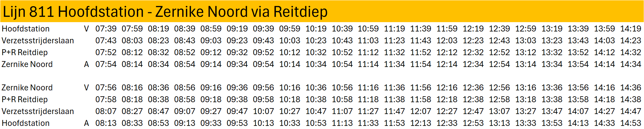Image resolution: width=644 pixels, height=129 pixels.
Task: Click the 07:39 Hoofdstation departure time
Action: [x=106, y=29]
